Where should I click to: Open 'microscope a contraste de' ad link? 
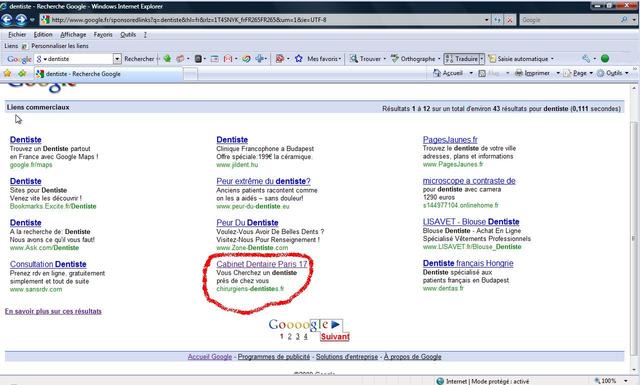point(469,180)
